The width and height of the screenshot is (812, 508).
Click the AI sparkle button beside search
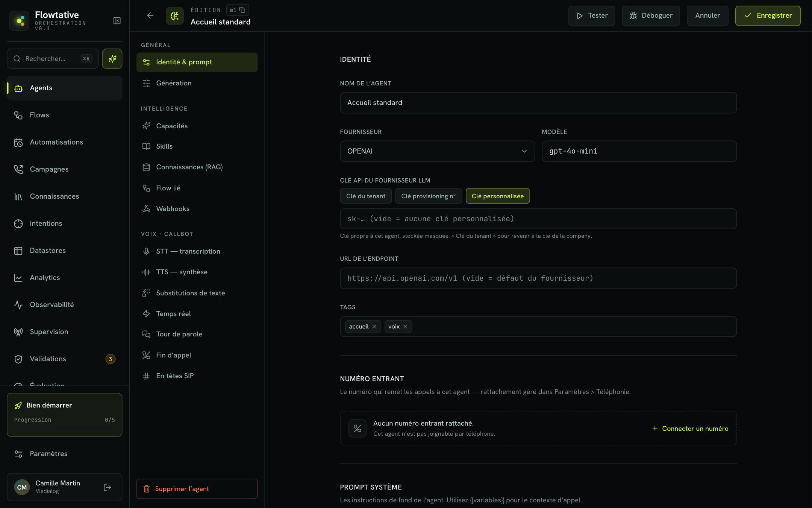point(112,59)
